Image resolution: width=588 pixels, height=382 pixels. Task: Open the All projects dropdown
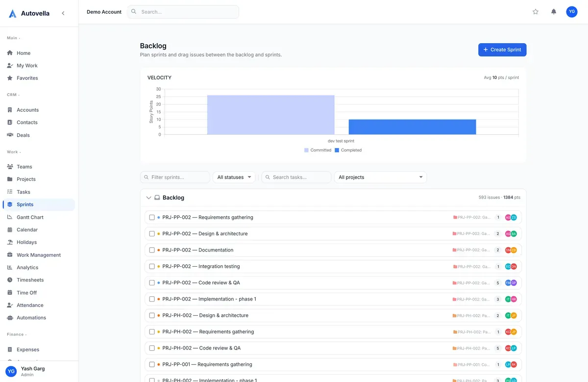point(381,177)
